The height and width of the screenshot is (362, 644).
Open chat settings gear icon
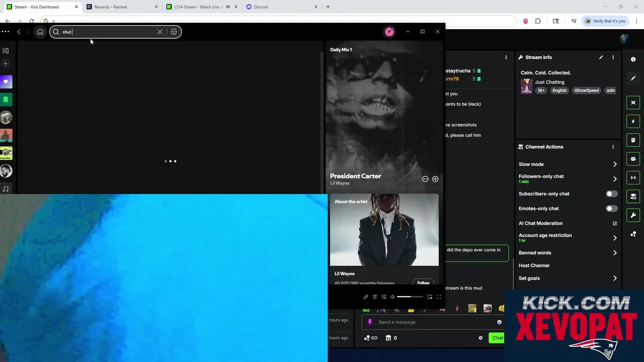(480, 338)
